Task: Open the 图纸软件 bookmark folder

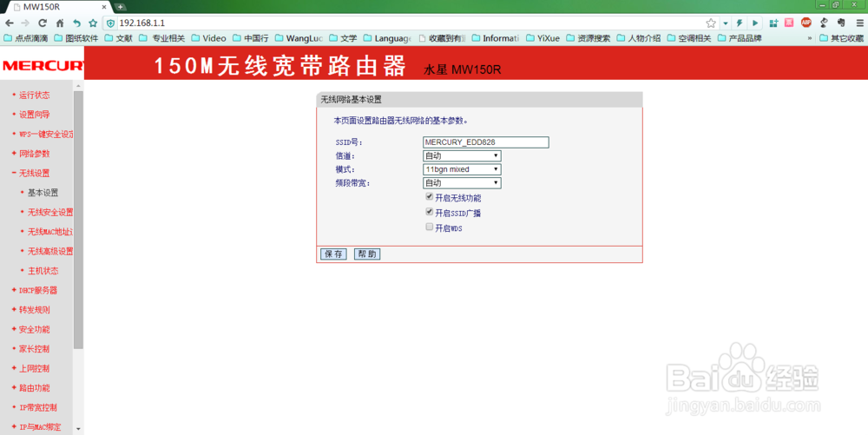Action: pyautogui.click(x=76, y=38)
